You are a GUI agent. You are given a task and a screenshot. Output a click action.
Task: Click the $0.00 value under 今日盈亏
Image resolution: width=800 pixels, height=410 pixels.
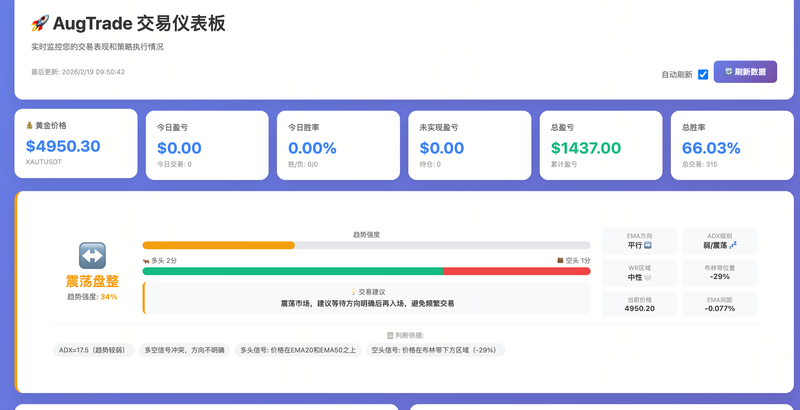[179, 148]
